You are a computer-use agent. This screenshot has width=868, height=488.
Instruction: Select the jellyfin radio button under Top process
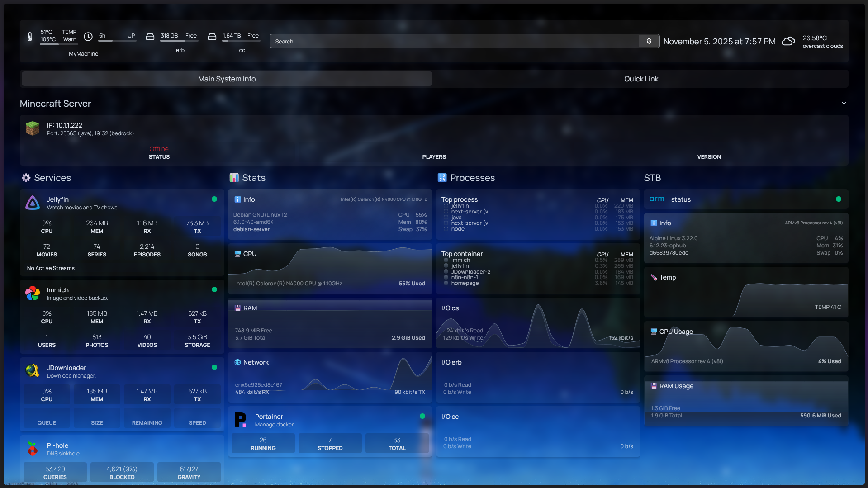point(446,206)
